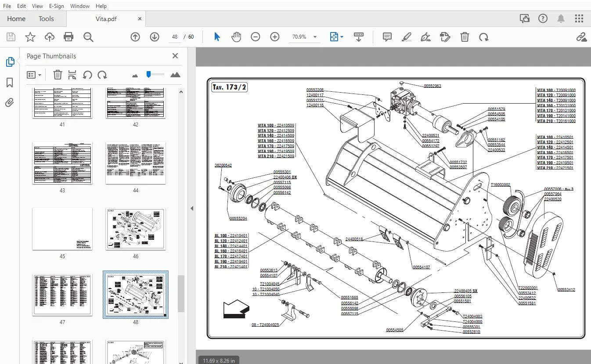The width and height of the screenshot is (591, 364).
Task: Close the Vita.pdf tab
Action: tap(140, 19)
